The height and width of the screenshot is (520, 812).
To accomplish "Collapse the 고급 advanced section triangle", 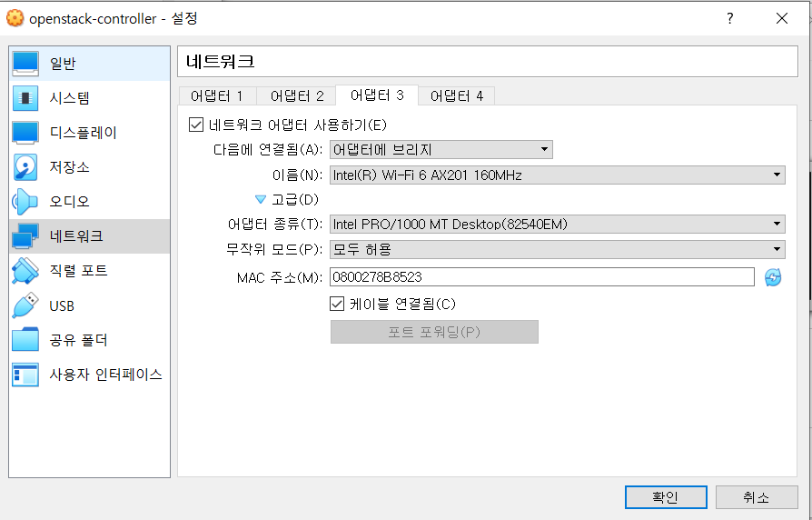I will pyautogui.click(x=261, y=200).
